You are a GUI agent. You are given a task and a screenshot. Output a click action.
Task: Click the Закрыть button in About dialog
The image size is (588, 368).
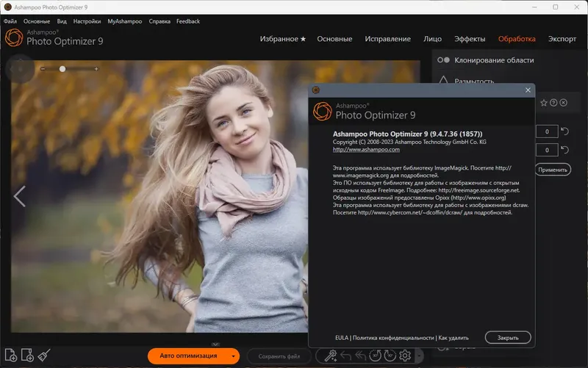tap(508, 338)
